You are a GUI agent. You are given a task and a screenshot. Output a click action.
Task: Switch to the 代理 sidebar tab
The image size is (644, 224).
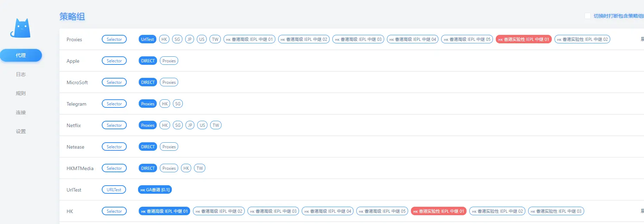21,55
